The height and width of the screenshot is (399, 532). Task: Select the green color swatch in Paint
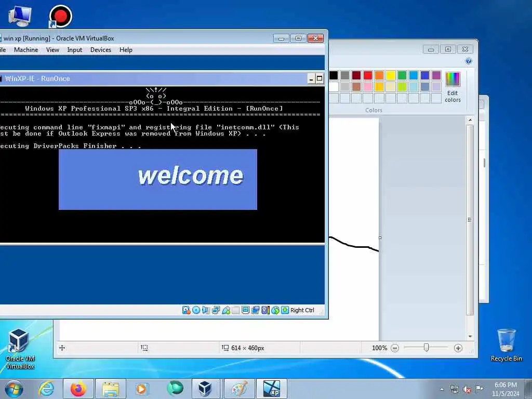(x=402, y=75)
